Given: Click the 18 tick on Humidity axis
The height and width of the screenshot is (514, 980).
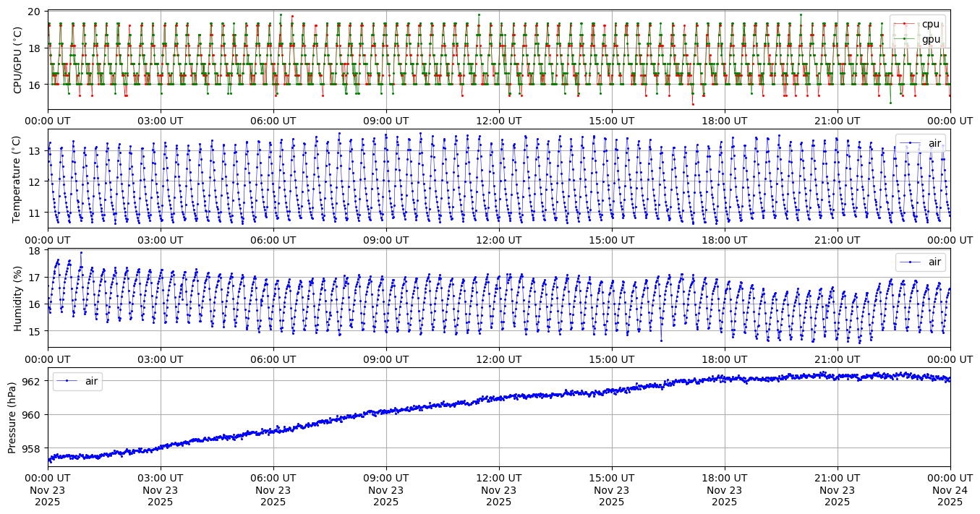Looking at the screenshot, I should (x=35, y=251).
